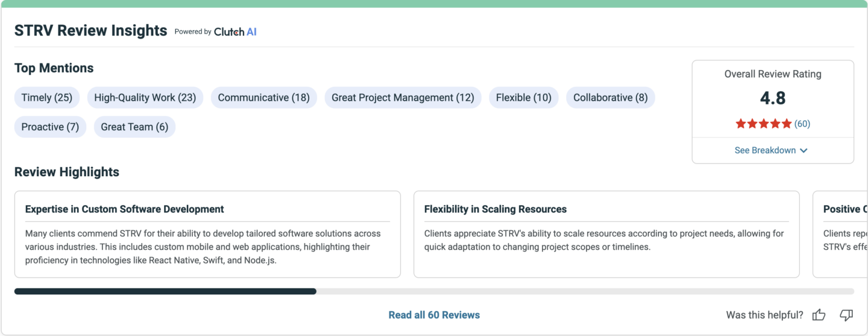Click the five red rating stars

(x=763, y=124)
